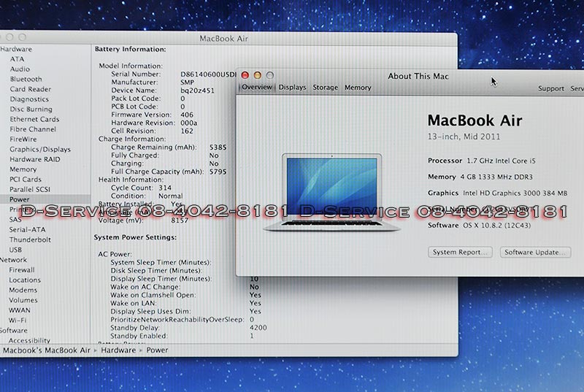Select Card Reader in the sidebar
The width and height of the screenshot is (584, 392).
click(30, 89)
